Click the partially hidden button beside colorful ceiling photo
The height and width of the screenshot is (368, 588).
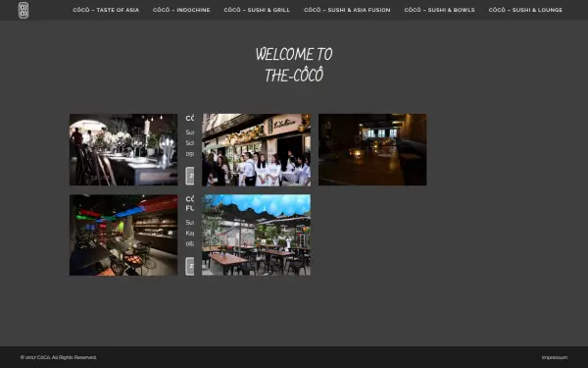pyautogui.click(x=190, y=266)
